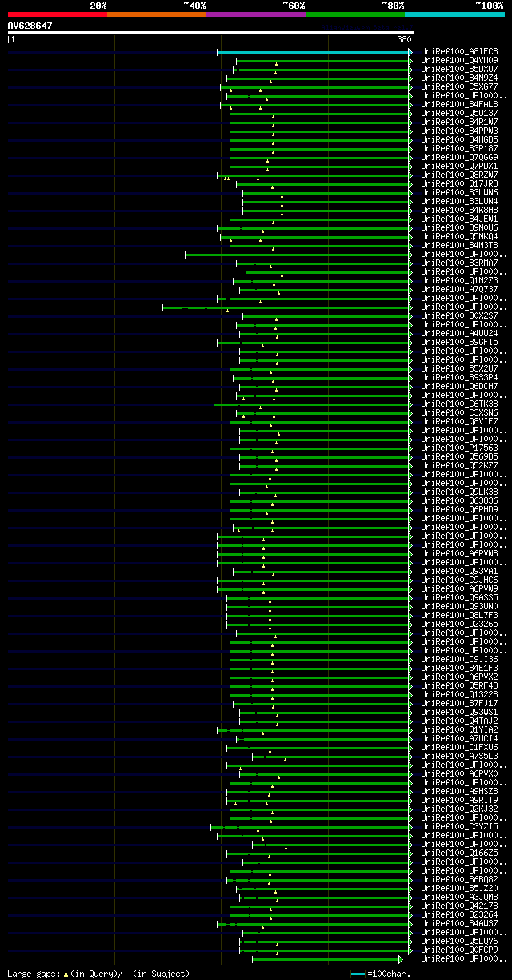The image size is (512, 980).
Task: Open hit UniRef100_B4FAL8
Action: point(459,105)
